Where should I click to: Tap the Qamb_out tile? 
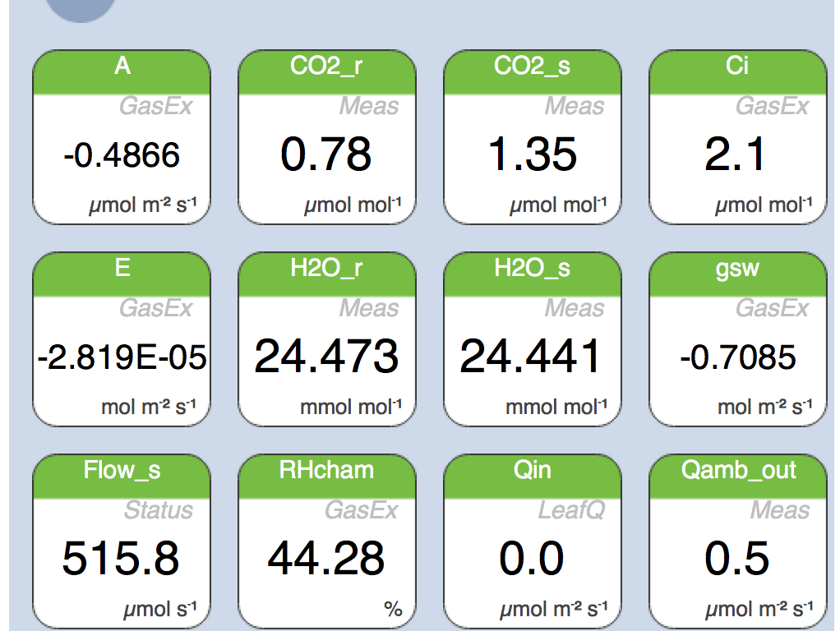(x=737, y=541)
